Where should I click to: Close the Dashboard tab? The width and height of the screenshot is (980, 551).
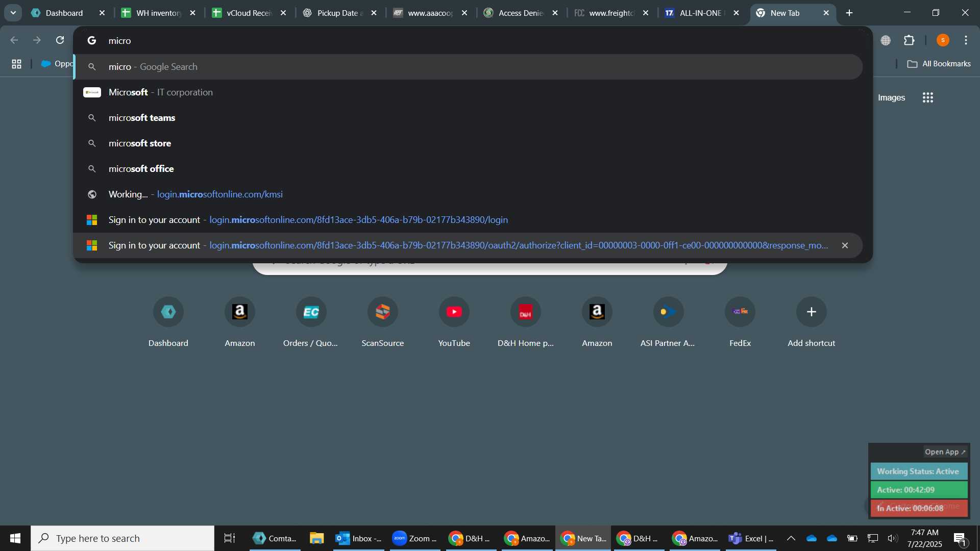(x=102, y=13)
